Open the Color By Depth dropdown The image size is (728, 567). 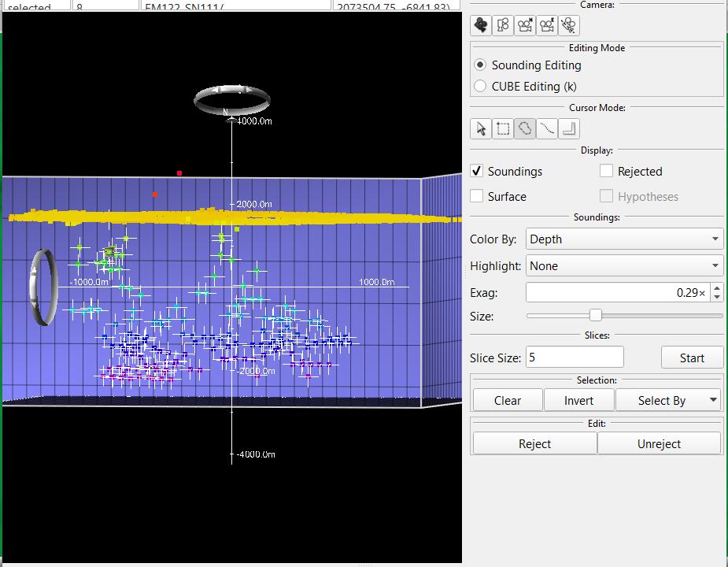624,239
